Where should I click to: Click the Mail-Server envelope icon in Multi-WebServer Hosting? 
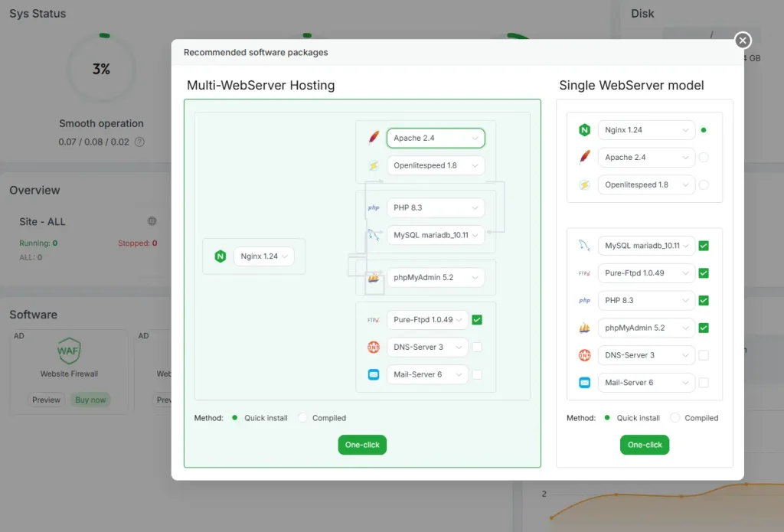pyautogui.click(x=374, y=374)
